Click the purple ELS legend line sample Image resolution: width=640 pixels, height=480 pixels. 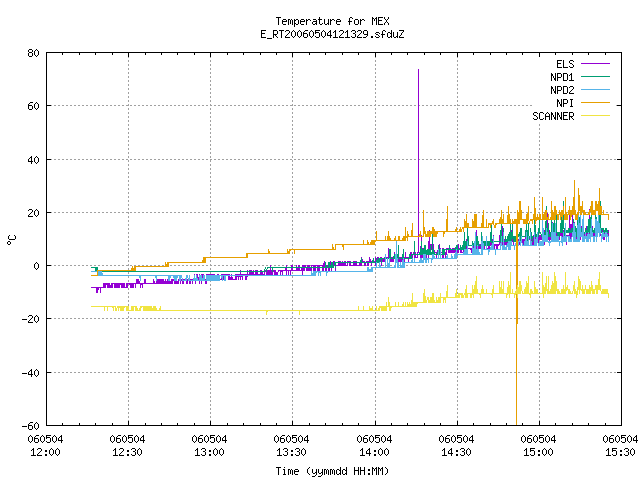coord(595,64)
